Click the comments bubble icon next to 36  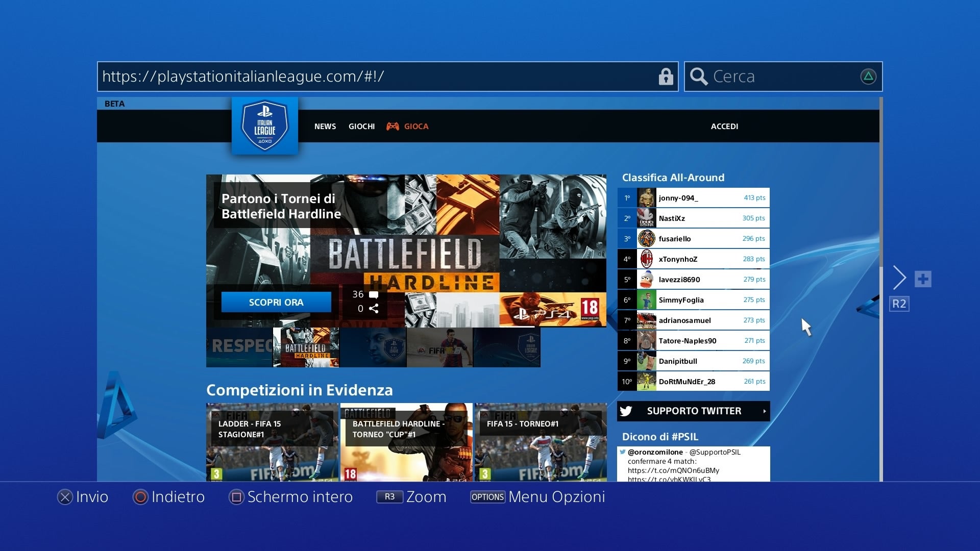[374, 294]
